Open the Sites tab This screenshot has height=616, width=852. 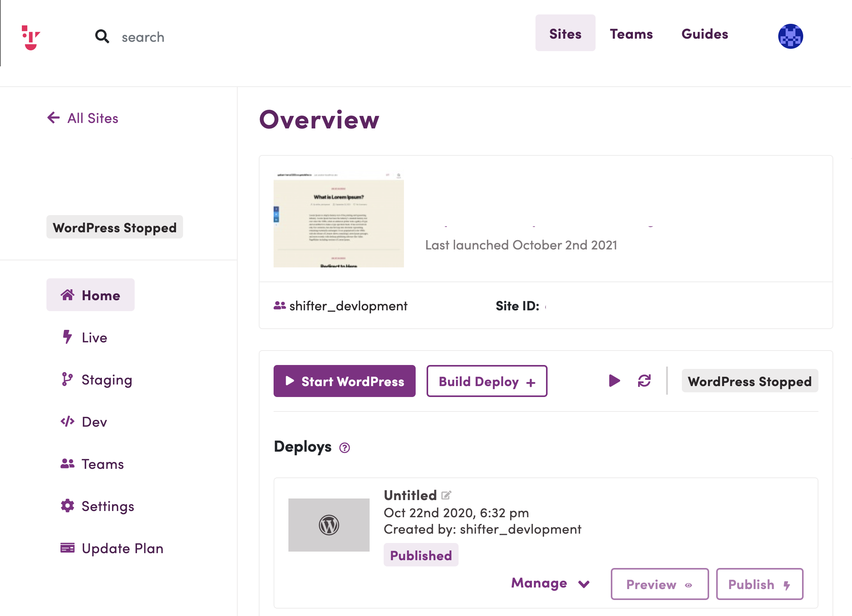[565, 34]
